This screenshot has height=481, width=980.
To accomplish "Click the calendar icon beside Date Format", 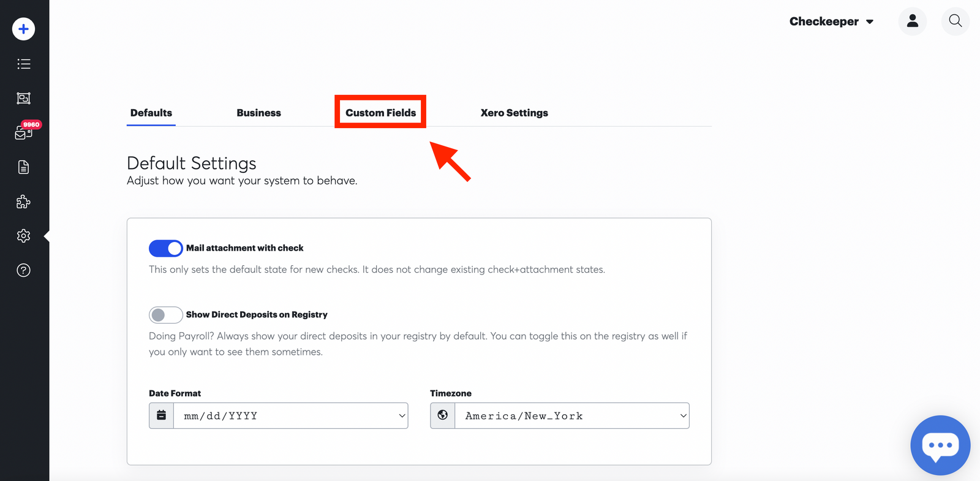I will coord(160,415).
